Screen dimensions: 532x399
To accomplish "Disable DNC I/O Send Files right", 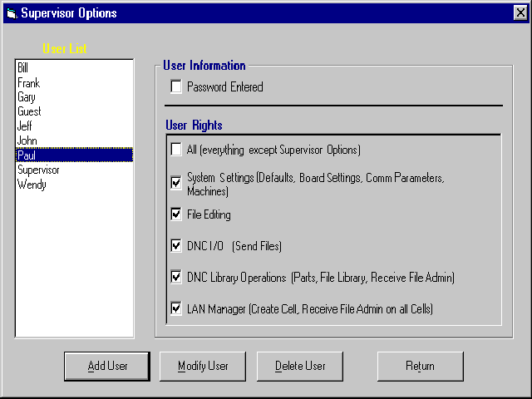I will (x=176, y=246).
